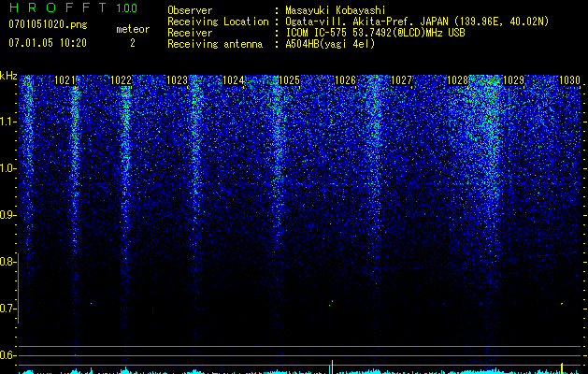Click the Receiver label
This screenshot has width=588, height=374.
pos(190,33)
